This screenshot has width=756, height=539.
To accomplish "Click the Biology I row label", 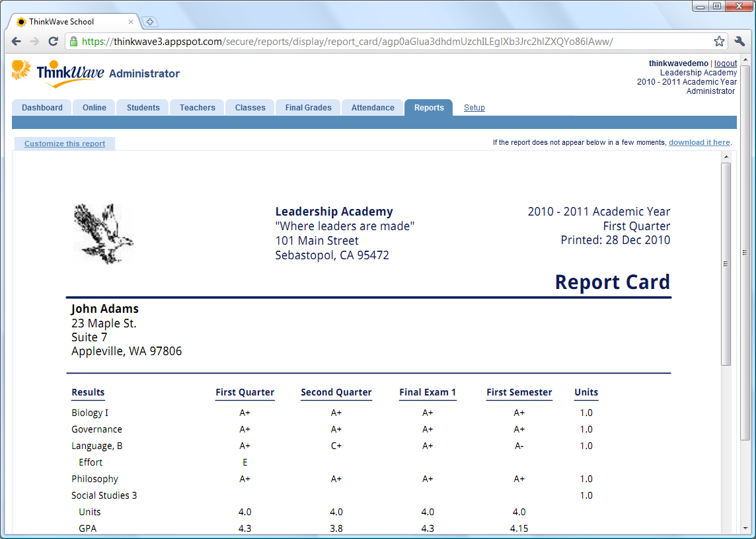I will coord(90,413).
